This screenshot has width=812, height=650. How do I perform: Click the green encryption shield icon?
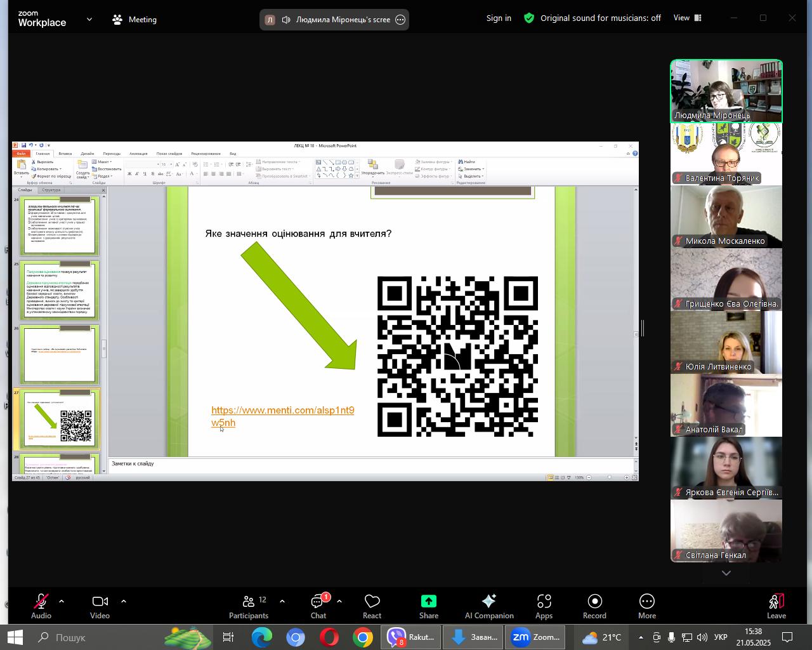tap(529, 18)
